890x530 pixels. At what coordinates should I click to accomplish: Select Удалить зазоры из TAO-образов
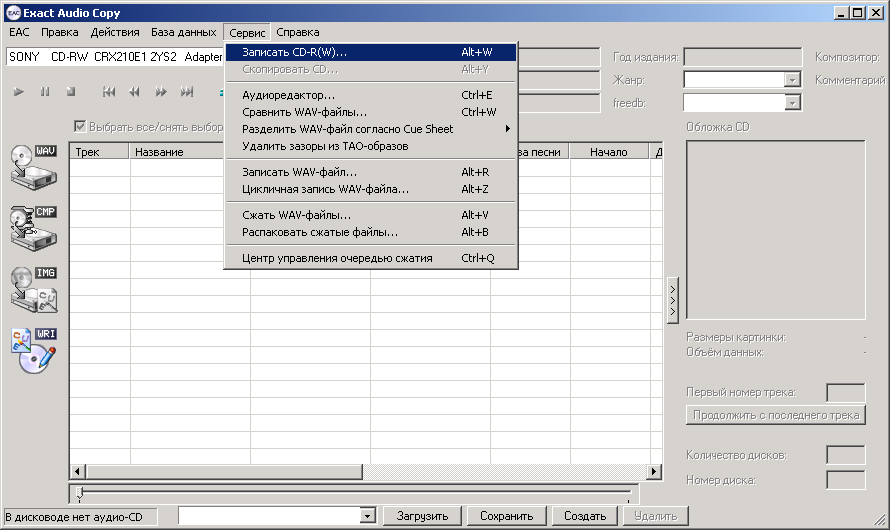[x=371, y=146]
